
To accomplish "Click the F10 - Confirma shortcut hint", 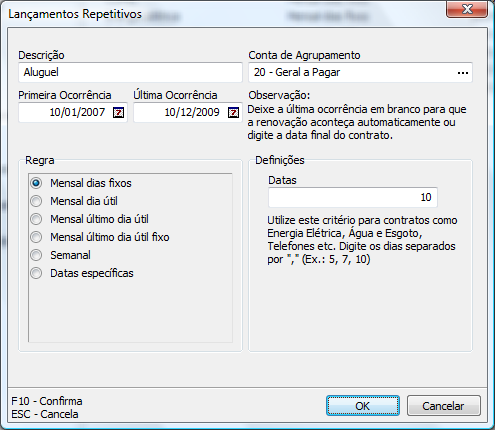I will [x=47, y=401].
